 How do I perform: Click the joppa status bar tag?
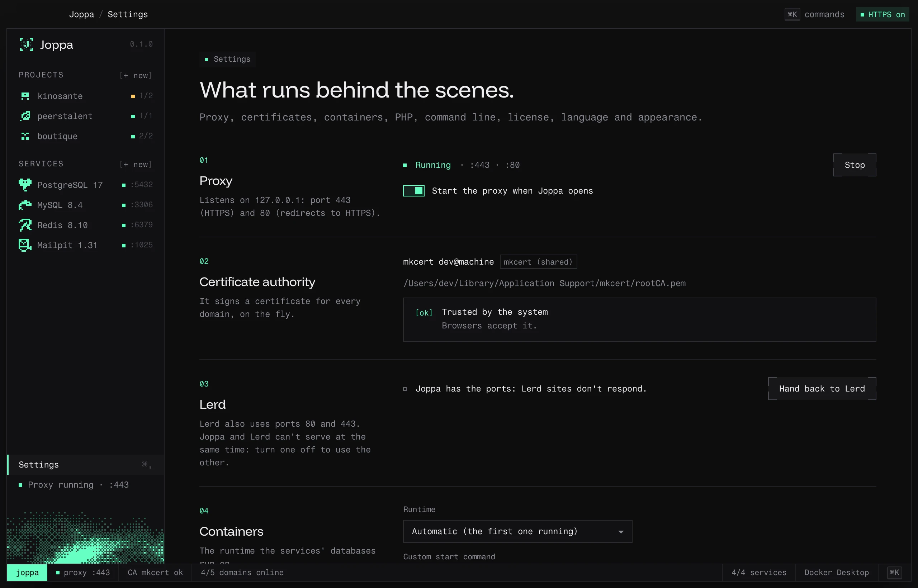tap(27, 572)
